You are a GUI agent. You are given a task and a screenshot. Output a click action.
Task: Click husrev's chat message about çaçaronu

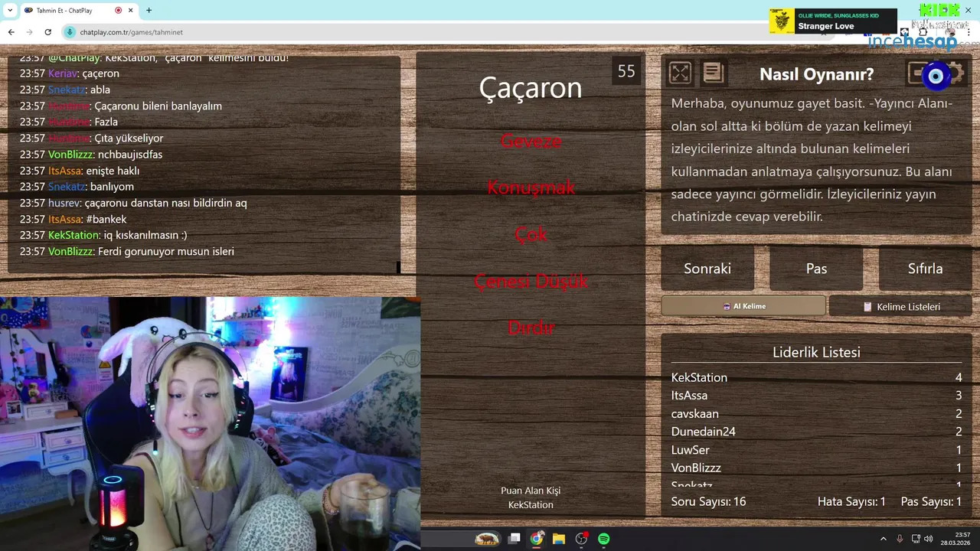pos(165,203)
